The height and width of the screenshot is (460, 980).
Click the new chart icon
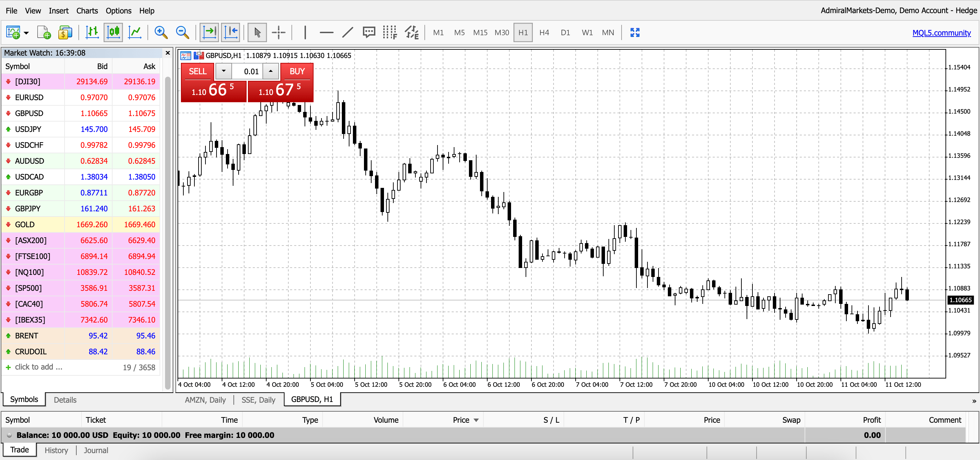13,32
